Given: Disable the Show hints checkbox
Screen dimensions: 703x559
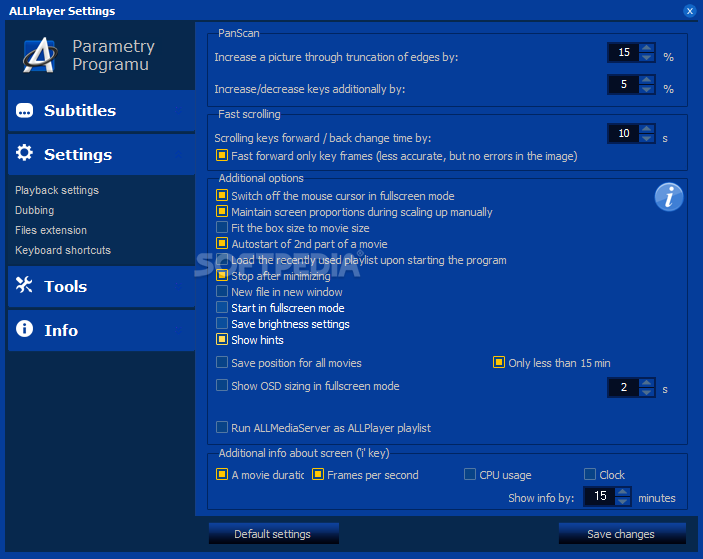Looking at the screenshot, I should [222, 339].
